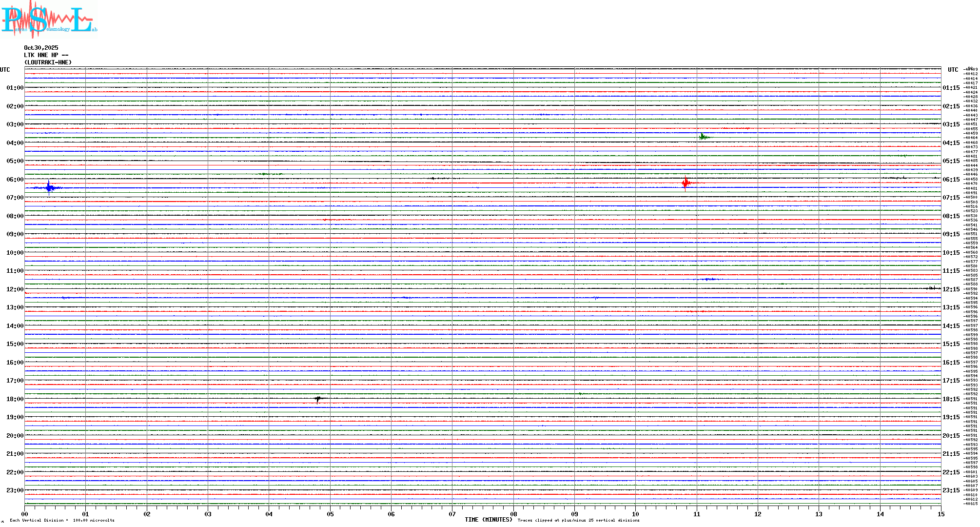Click minute 00 on bottom axis
The width and height of the screenshot is (980, 527).
pos(25,514)
